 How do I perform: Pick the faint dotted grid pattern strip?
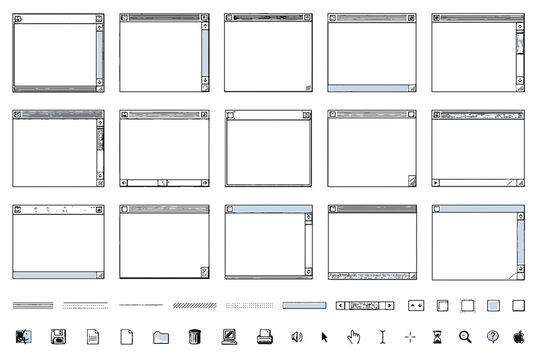249,306
